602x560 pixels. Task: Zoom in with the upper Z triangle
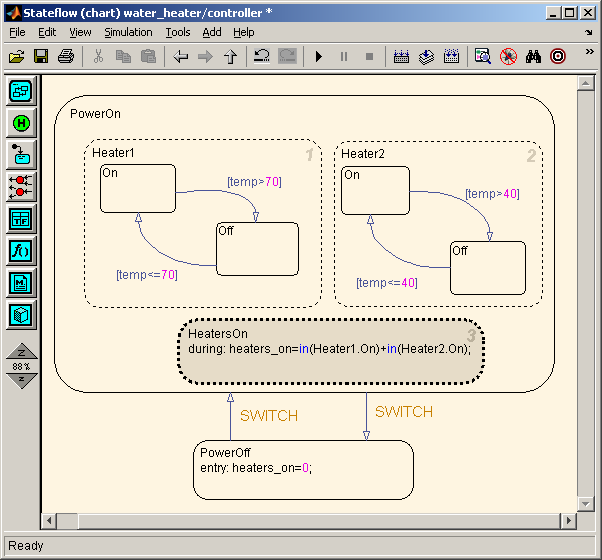[x=22, y=351]
